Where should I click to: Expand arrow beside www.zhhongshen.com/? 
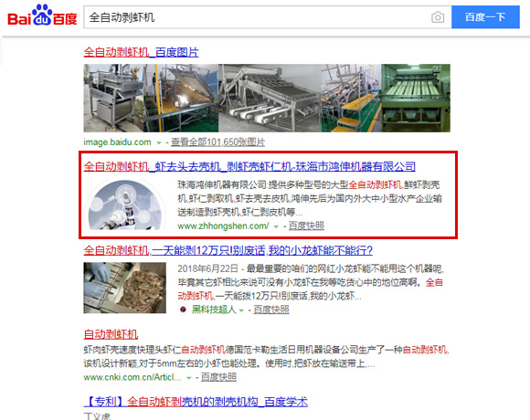tap(276, 226)
